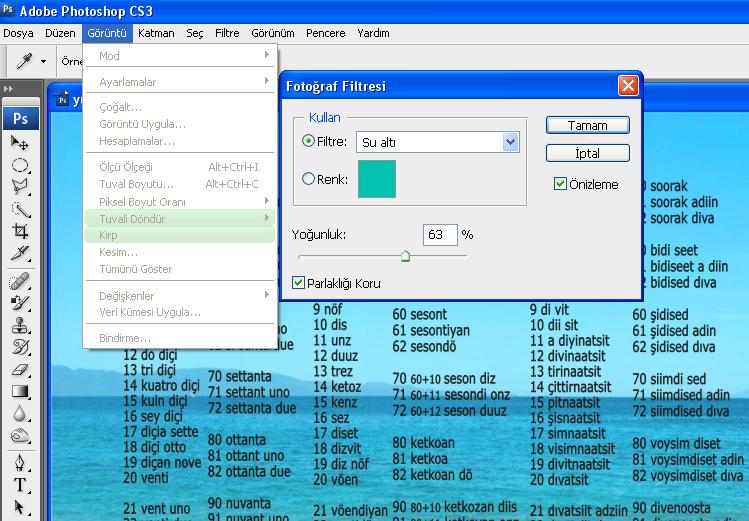Click the Yoğunluk slider handle
Screen dimensions: 749x521
(x=405, y=256)
